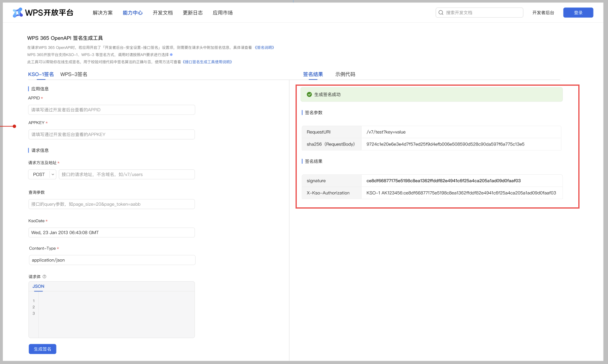This screenshot has height=364, width=608.
Task: Open the 《接口签名生成工具使用说明》 link
Action: (x=207, y=62)
